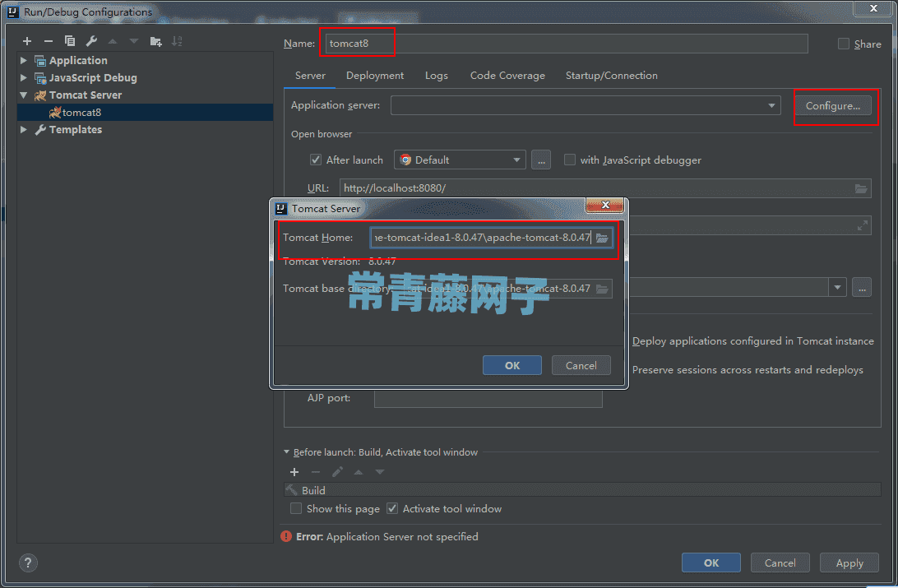The height and width of the screenshot is (588, 898).
Task: Click ellipsis button beside the right dropdown
Action: point(862,287)
